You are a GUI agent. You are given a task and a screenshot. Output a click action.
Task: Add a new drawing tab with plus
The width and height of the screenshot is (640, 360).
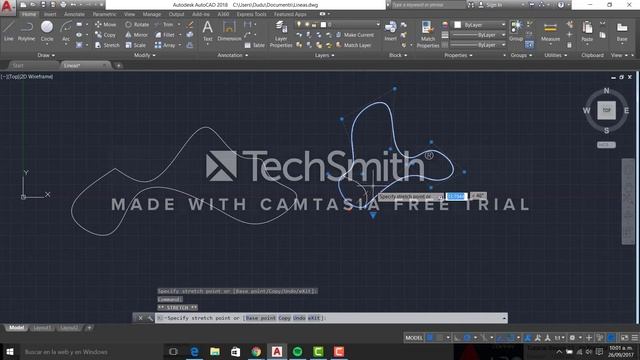(x=118, y=66)
